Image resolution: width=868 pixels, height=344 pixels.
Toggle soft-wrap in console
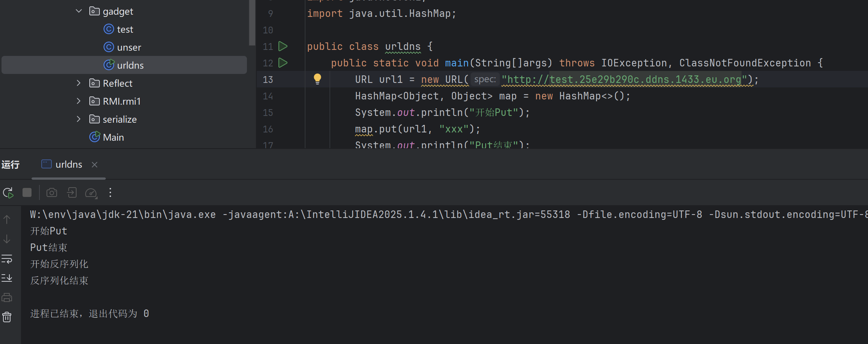pyautogui.click(x=7, y=259)
